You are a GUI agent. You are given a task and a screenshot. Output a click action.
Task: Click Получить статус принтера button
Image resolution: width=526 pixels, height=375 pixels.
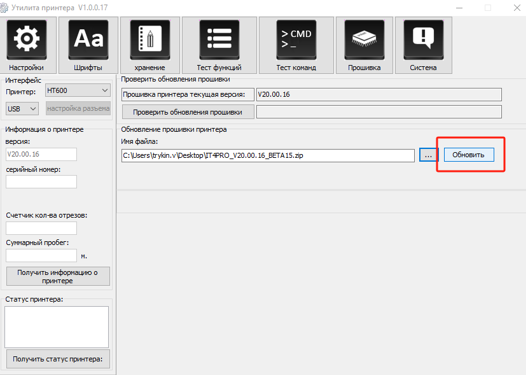[58, 359]
